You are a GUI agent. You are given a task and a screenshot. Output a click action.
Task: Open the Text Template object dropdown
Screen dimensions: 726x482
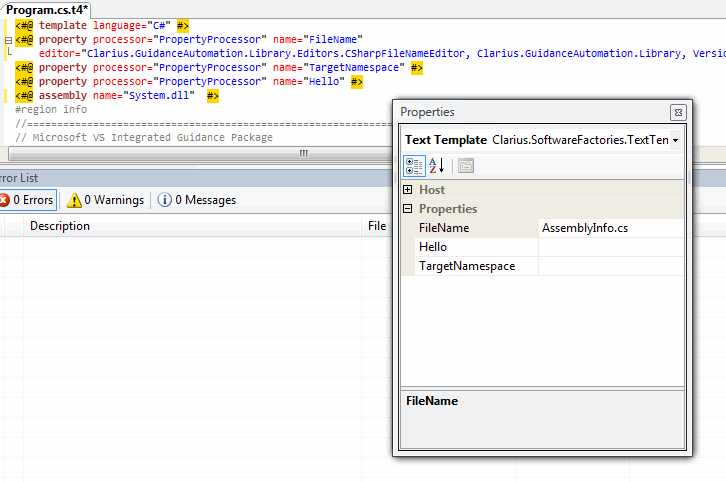tap(676, 140)
